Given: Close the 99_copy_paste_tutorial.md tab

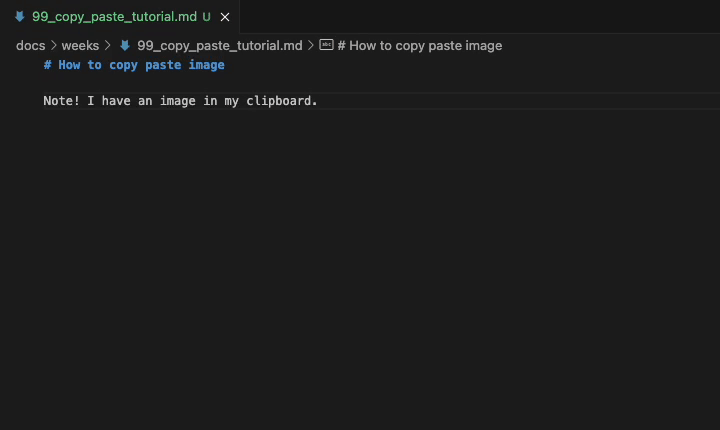Looking at the screenshot, I should pos(225,17).
